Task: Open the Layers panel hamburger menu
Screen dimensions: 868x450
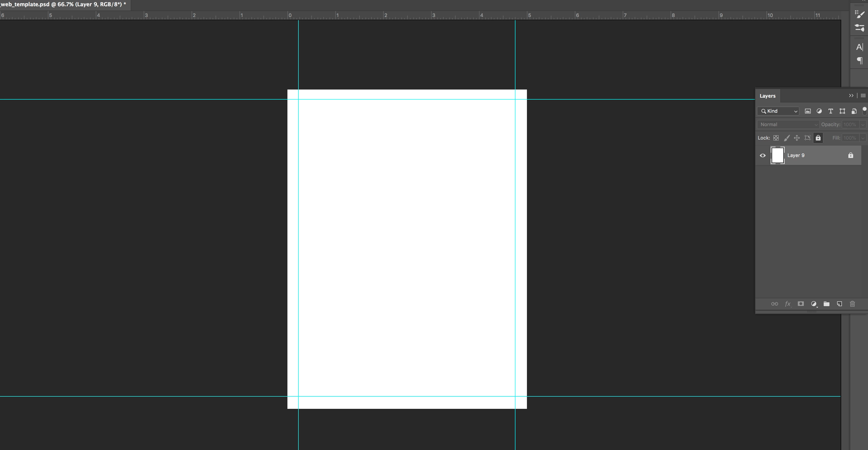Action: (863, 96)
